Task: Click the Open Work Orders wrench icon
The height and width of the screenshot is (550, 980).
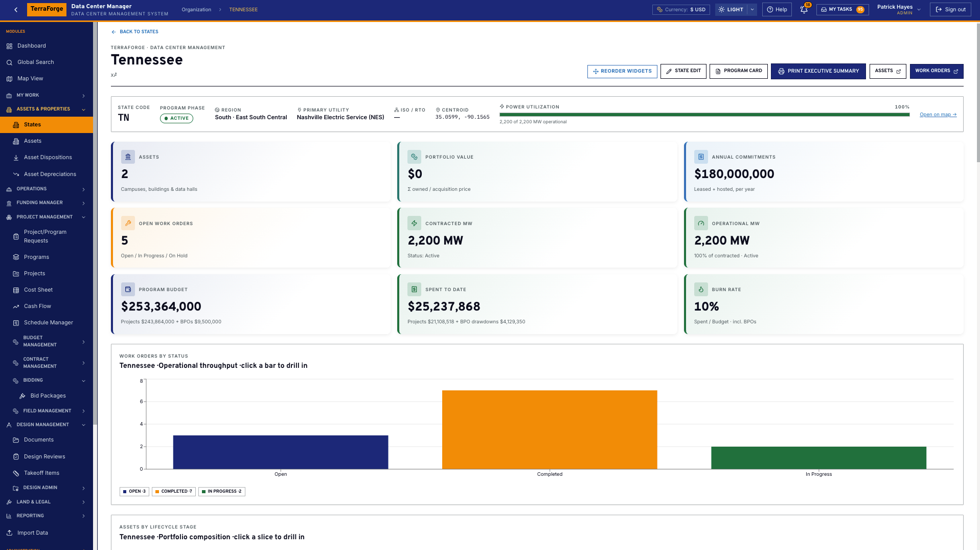Action: (x=128, y=223)
